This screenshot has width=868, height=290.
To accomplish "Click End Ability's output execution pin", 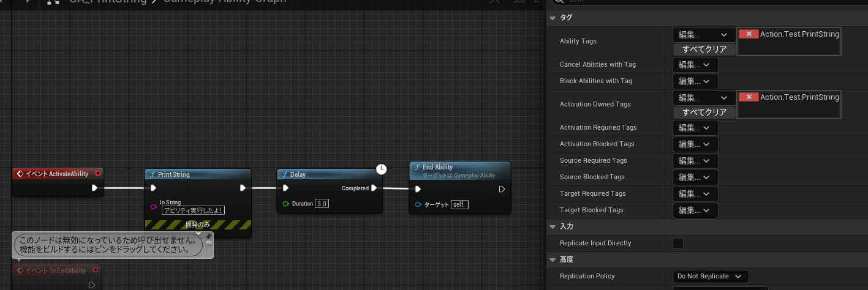I will pyautogui.click(x=502, y=189).
